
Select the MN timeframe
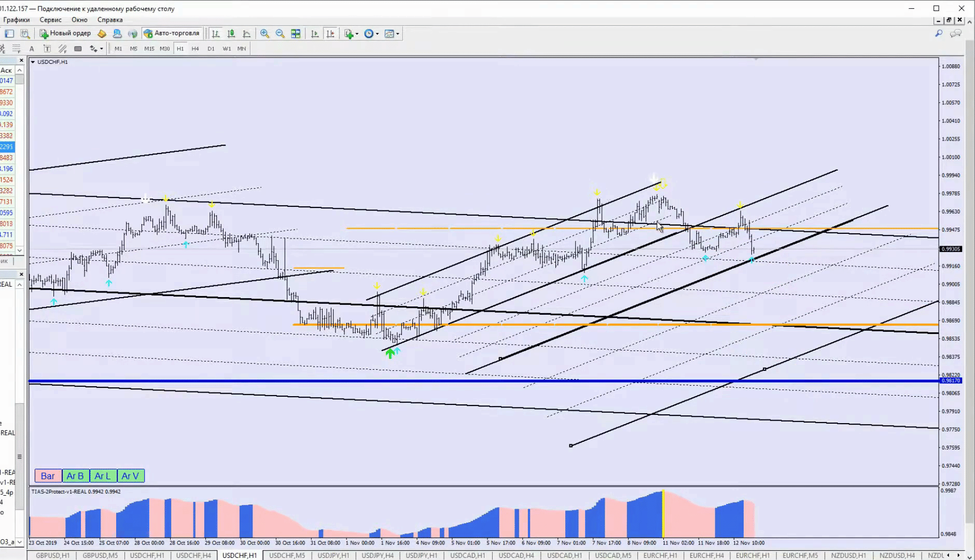point(242,49)
